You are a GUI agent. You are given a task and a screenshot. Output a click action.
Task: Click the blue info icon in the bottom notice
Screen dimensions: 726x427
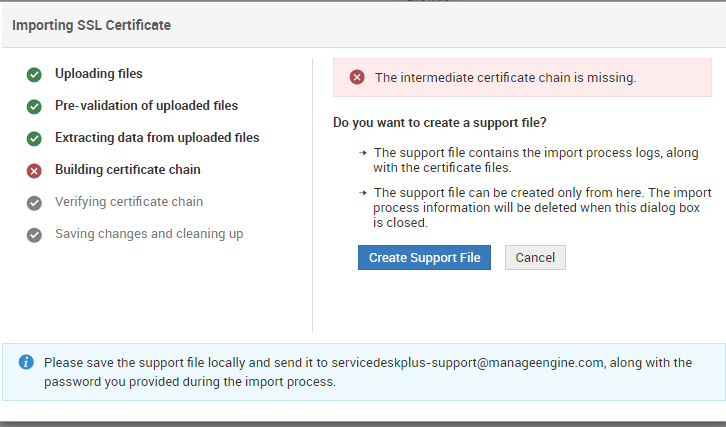(x=26, y=362)
